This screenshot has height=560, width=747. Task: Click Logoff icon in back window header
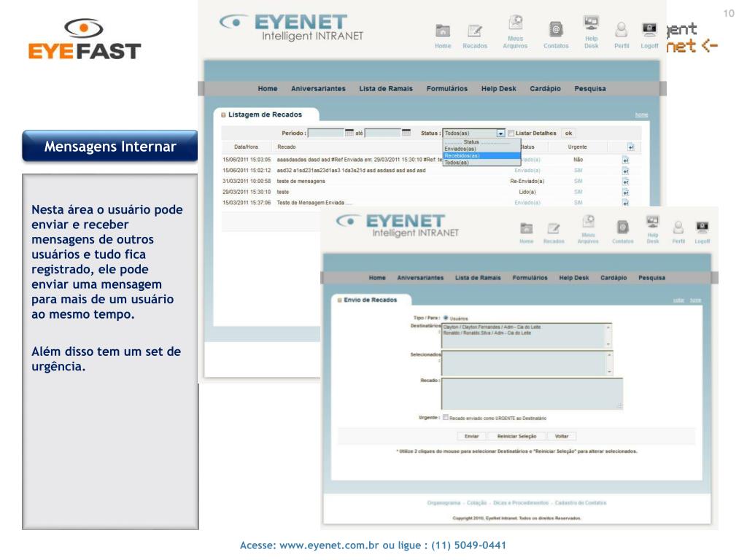point(649,35)
